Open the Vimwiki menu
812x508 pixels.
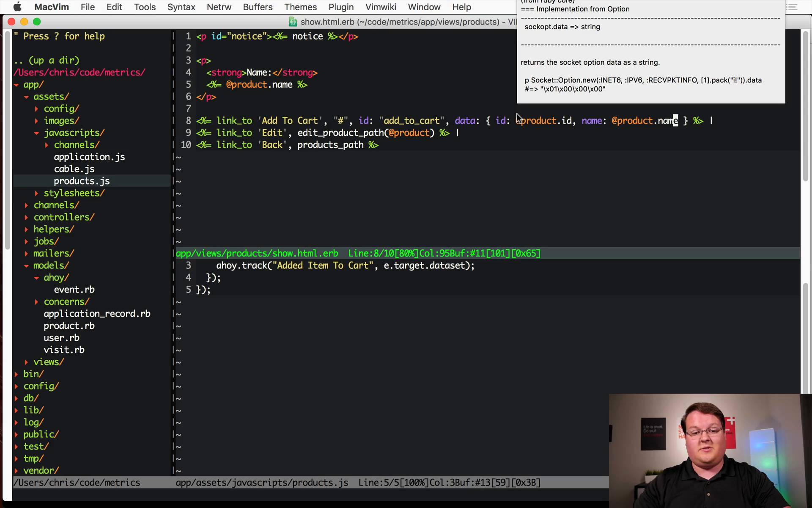click(x=381, y=7)
